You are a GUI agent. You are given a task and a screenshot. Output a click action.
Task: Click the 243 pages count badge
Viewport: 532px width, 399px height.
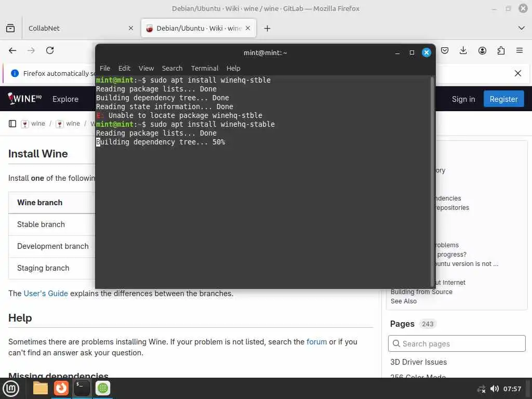(x=428, y=324)
